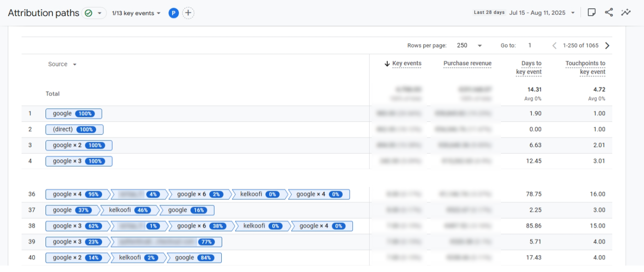Image resolution: width=644 pixels, height=272 pixels.
Task: Open the notes icon in the header
Action: pos(592,12)
